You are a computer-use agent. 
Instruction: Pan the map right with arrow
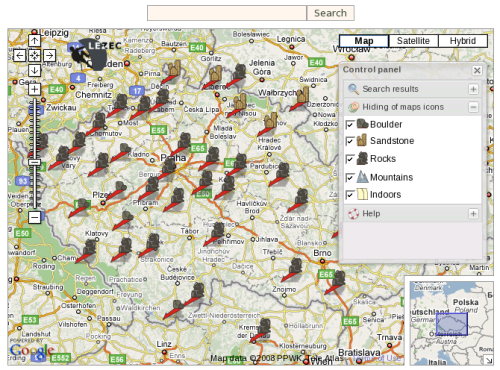[49, 55]
